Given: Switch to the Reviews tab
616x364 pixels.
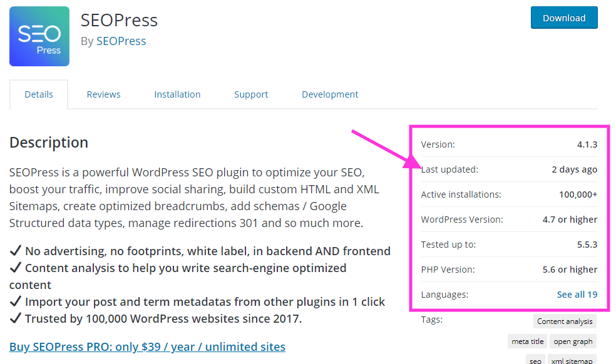Looking at the screenshot, I should click(103, 94).
